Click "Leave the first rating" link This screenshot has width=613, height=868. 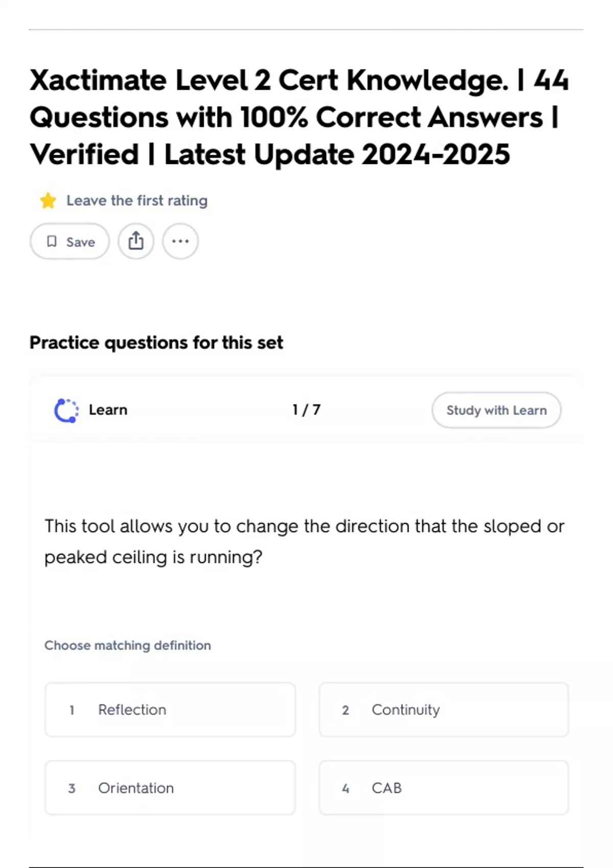click(x=137, y=201)
